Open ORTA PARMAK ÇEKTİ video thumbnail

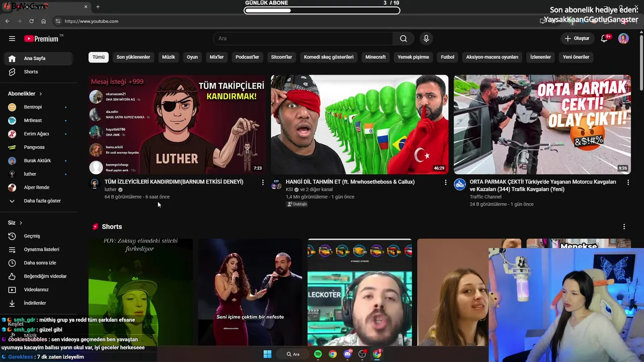click(542, 124)
